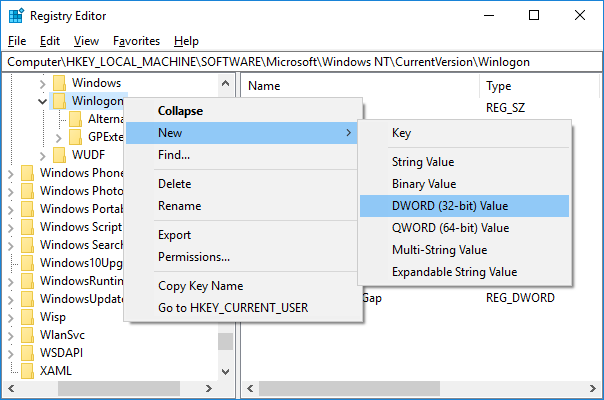The height and width of the screenshot is (400, 604).
Task: Collapse the Winlogon tree node arrow
Action: [42, 101]
